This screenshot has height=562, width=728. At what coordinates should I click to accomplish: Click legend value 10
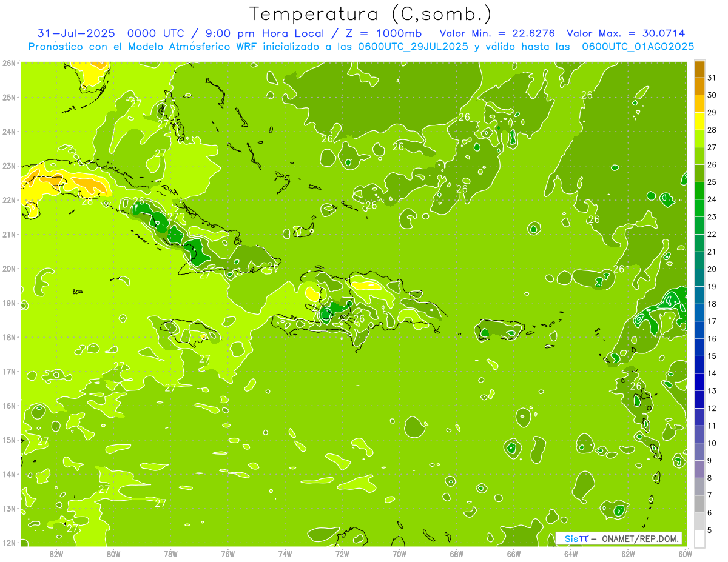tap(712, 443)
